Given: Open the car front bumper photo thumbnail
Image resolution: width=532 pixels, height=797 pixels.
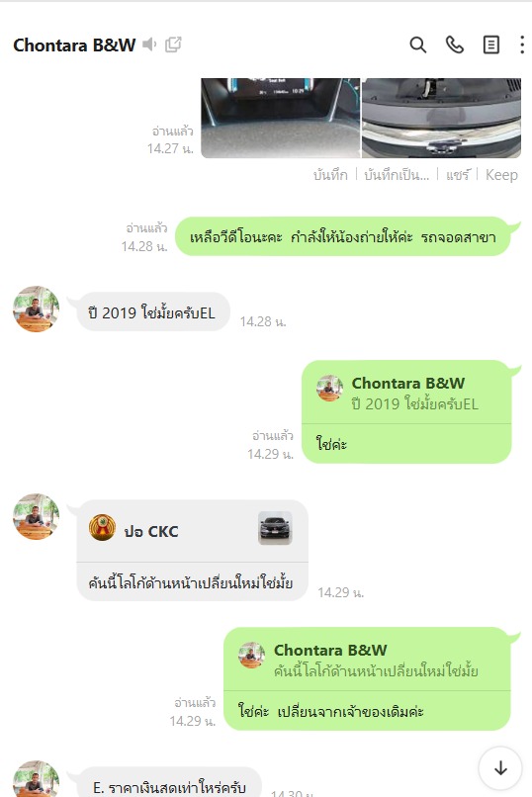Looking at the screenshot, I should click(442, 118).
